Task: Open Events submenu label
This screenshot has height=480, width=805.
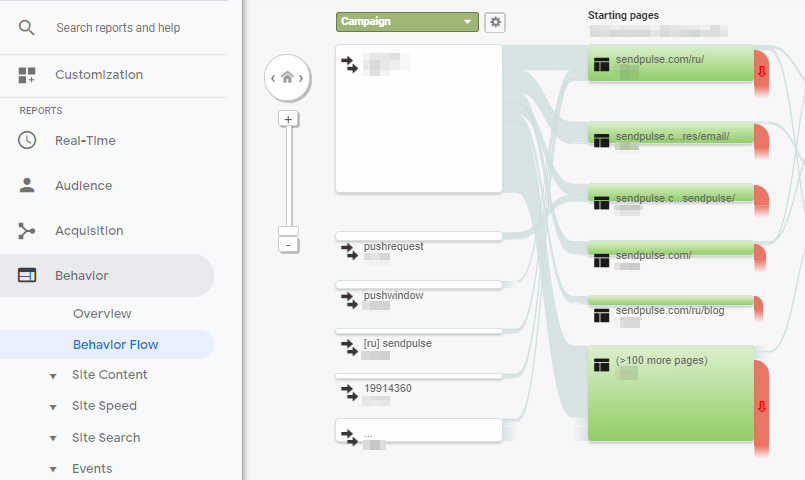Action: tap(92, 469)
